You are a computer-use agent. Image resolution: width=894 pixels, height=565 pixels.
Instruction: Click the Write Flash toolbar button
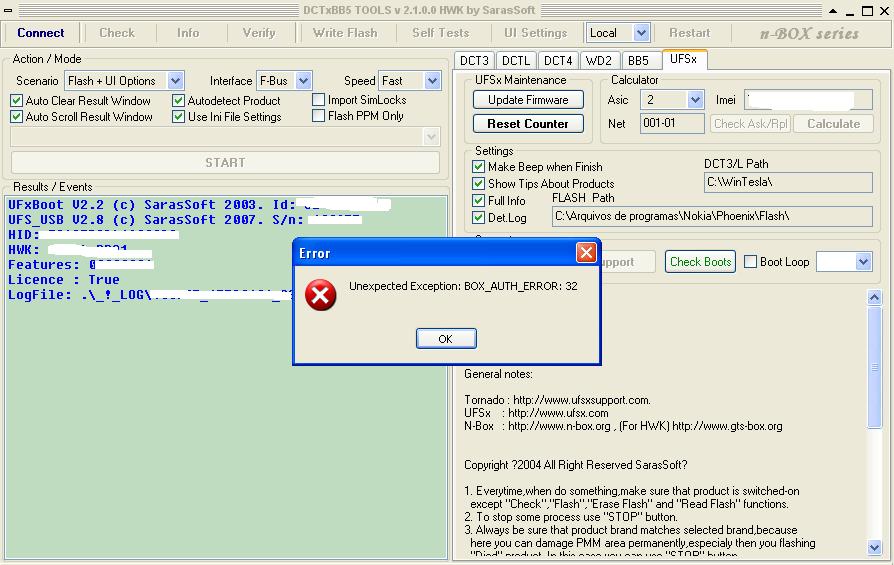(x=345, y=33)
